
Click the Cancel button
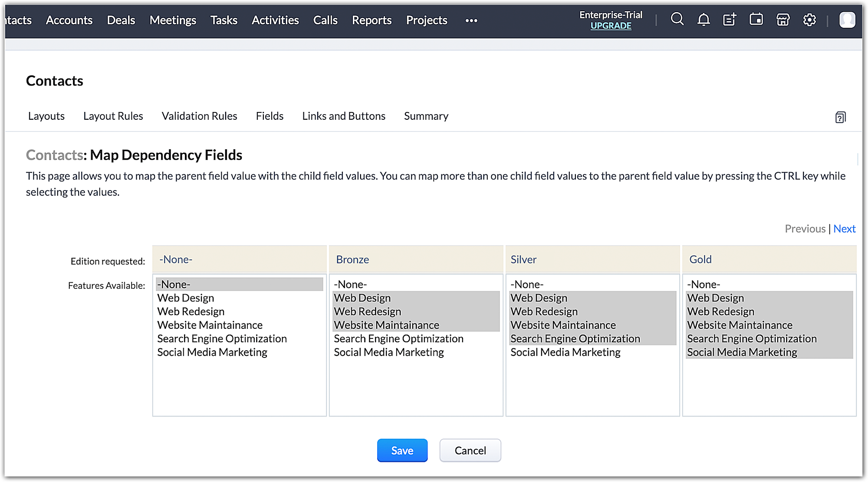point(470,450)
